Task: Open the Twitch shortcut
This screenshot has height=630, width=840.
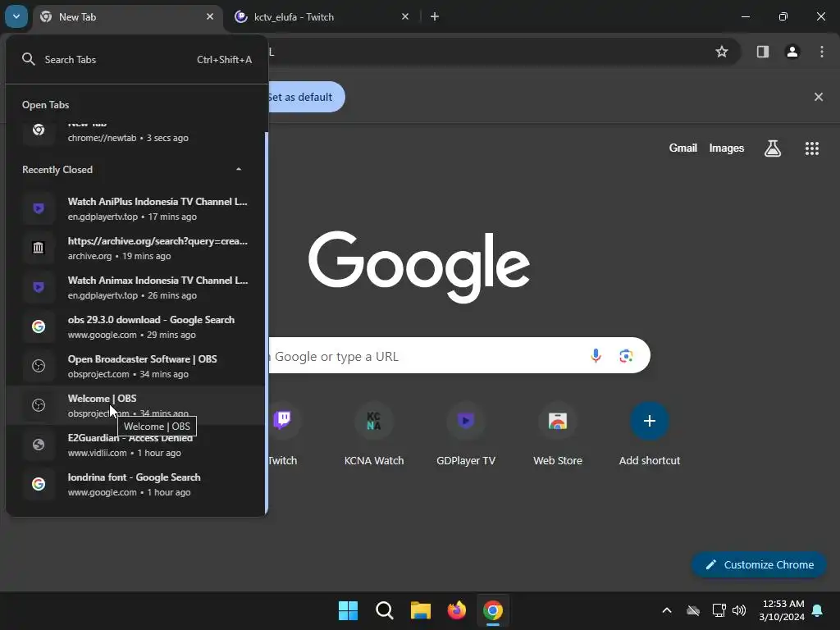Action: point(282,435)
